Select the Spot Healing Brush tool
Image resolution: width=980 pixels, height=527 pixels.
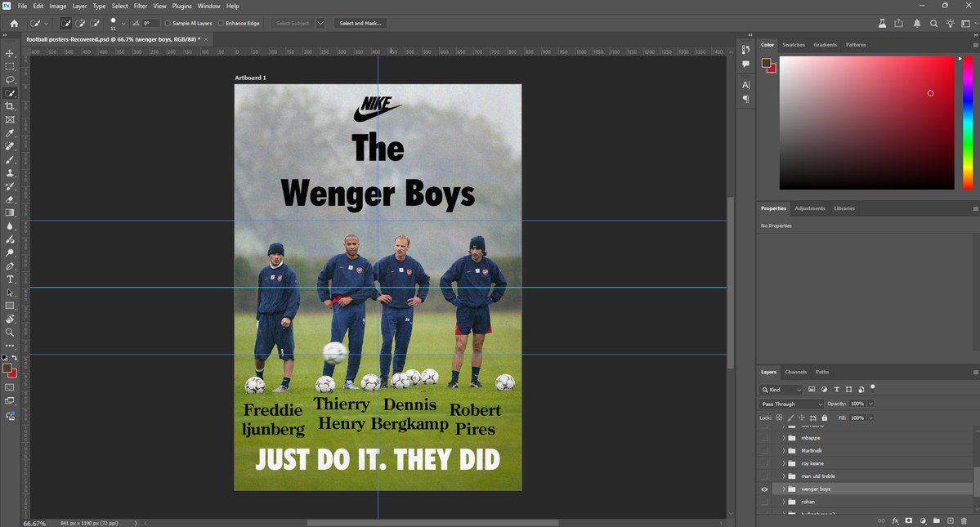pyautogui.click(x=9, y=146)
